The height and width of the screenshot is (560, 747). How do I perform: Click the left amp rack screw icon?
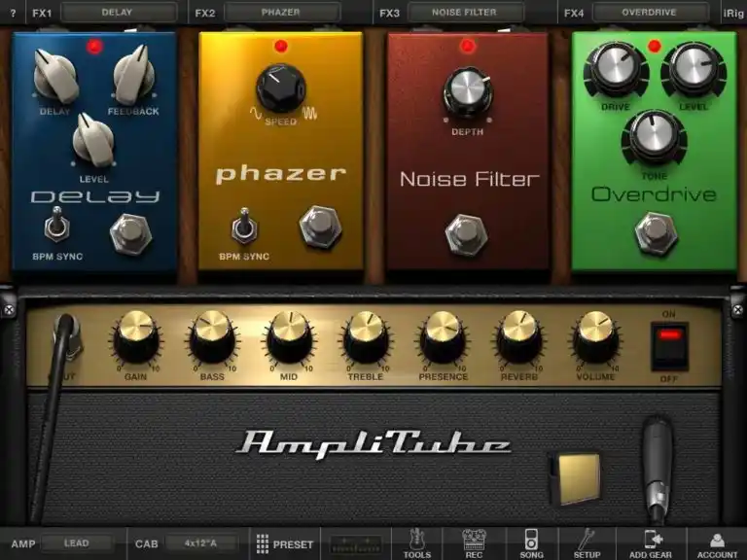pyautogui.click(x=9, y=310)
